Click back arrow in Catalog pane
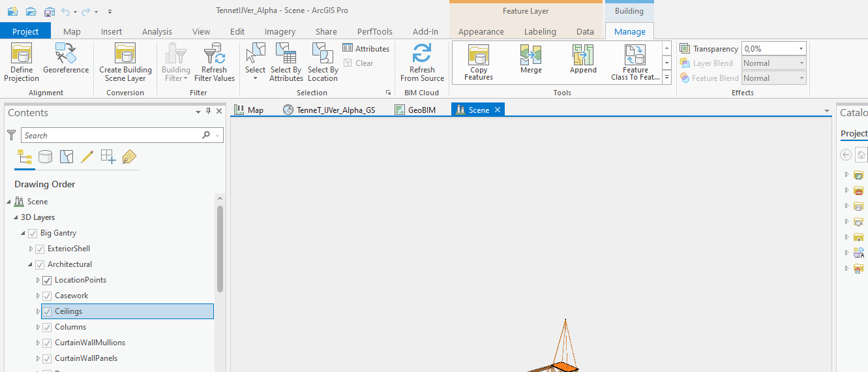Viewport: 868px width, 372px height. tap(846, 155)
